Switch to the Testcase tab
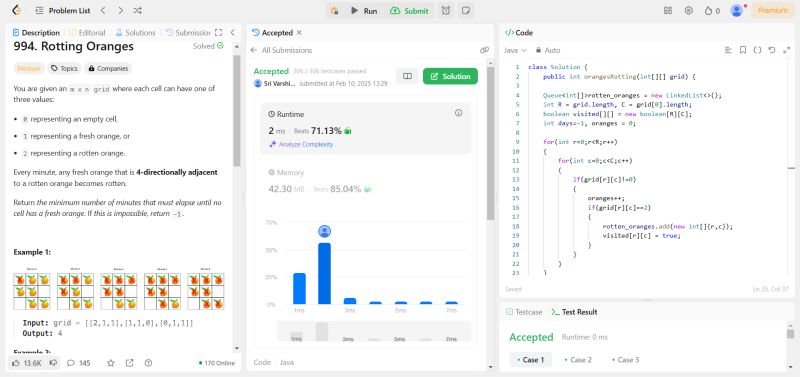Image resolution: width=800 pixels, height=377 pixels. [524, 312]
